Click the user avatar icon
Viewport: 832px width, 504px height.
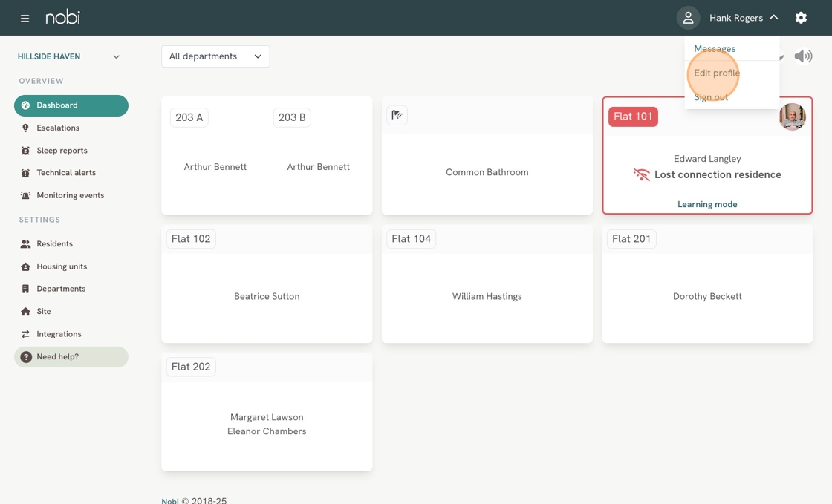click(x=688, y=18)
